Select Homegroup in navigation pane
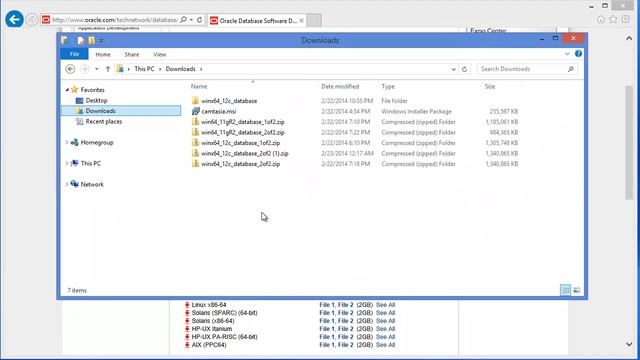This screenshot has height=360, width=640. [x=97, y=142]
